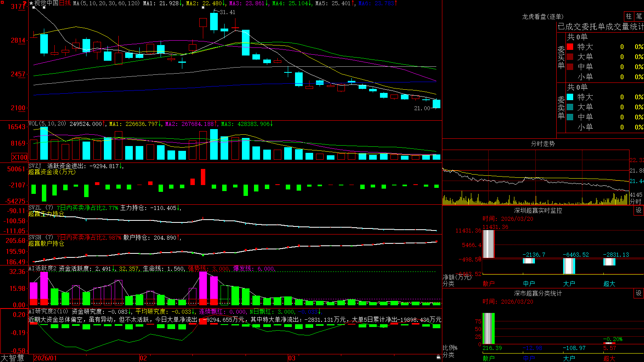Click the 超赢主力持仓 label
This screenshot has height=362, width=644.
pyautogui.click(x=46, y=214)
